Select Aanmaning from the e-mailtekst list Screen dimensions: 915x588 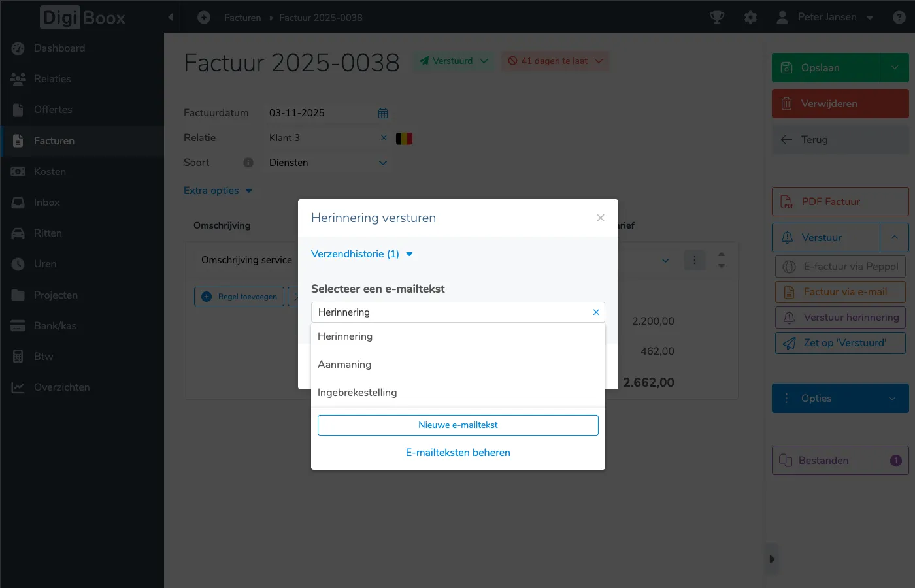[344, 365]
